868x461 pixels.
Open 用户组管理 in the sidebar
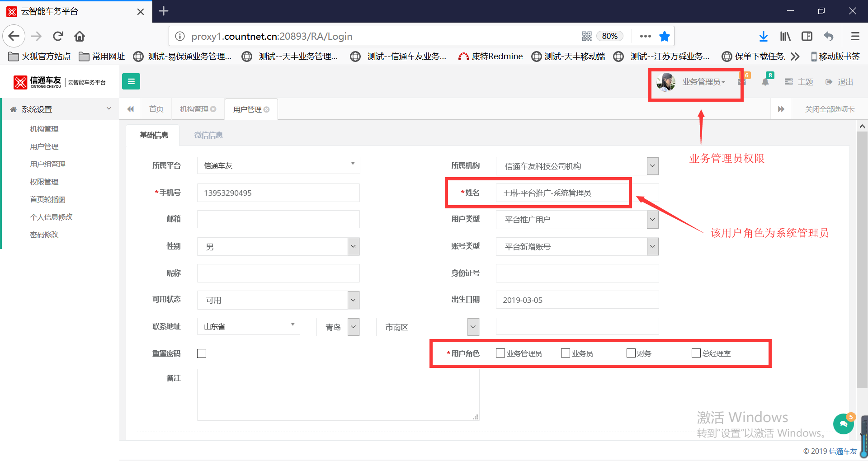pyautogui.click(x=48, y=164)
